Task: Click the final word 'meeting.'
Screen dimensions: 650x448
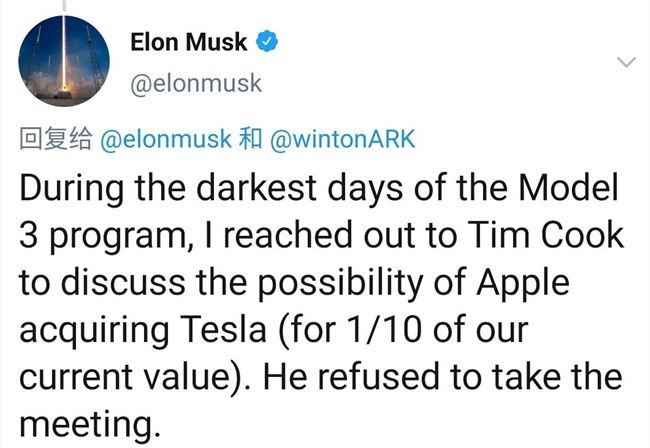Action: [x=90, y=424]
